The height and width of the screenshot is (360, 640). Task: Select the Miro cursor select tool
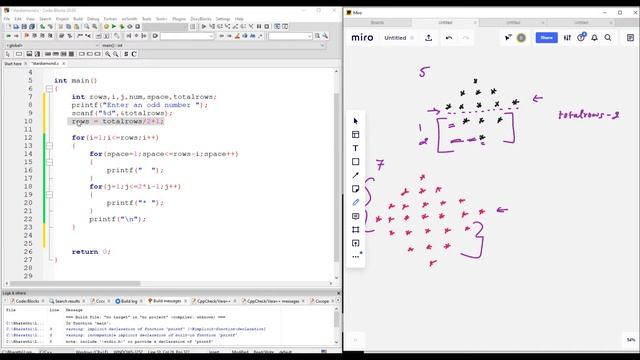(356, 121)
